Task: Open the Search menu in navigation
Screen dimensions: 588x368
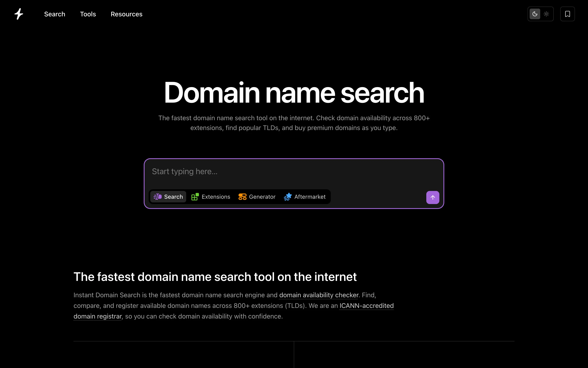Action: [55, 14]
